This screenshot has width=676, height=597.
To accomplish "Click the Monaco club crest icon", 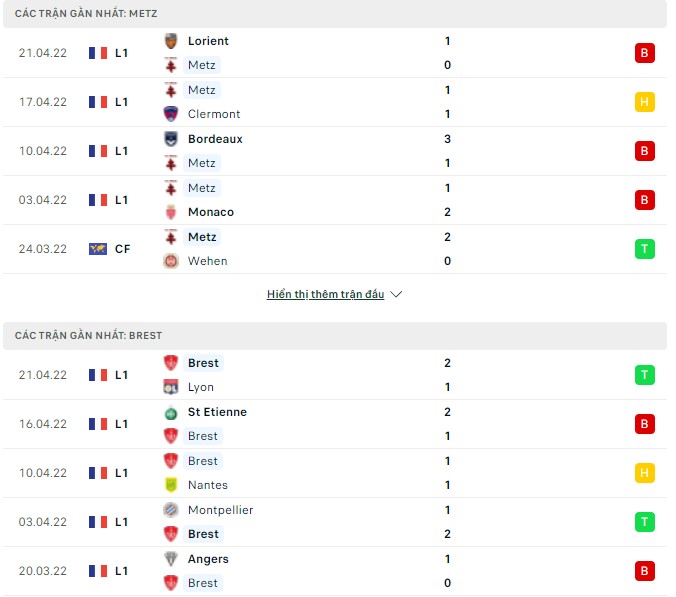I will [171, 212].
